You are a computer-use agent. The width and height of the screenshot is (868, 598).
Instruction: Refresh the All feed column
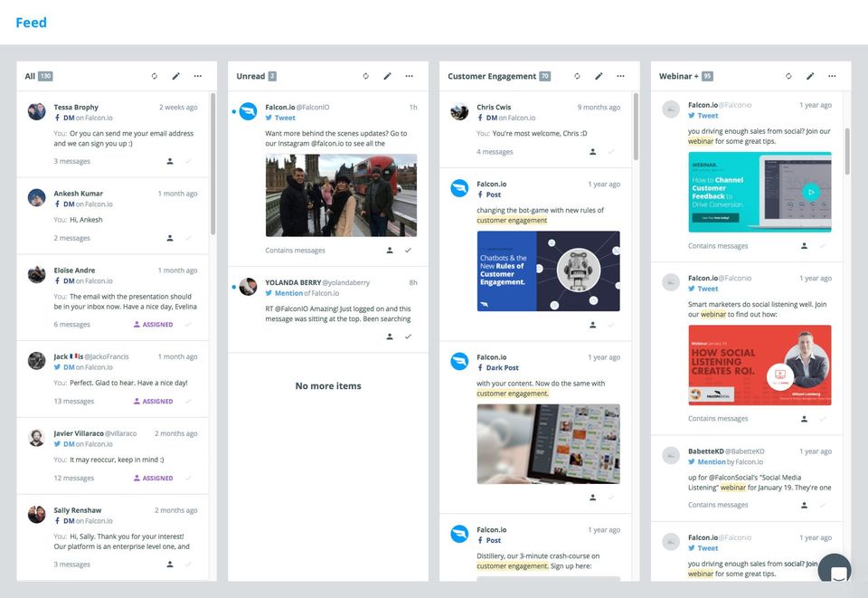[155, 76]
